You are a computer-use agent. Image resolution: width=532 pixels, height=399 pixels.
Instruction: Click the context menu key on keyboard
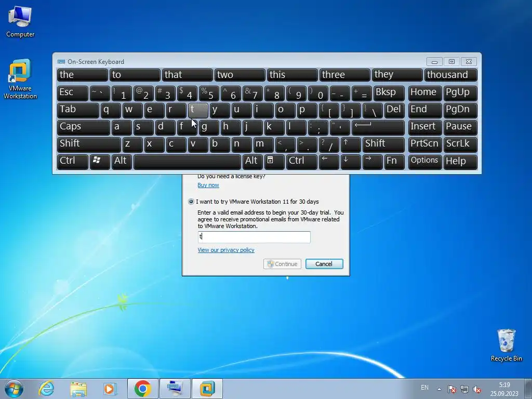274,162
